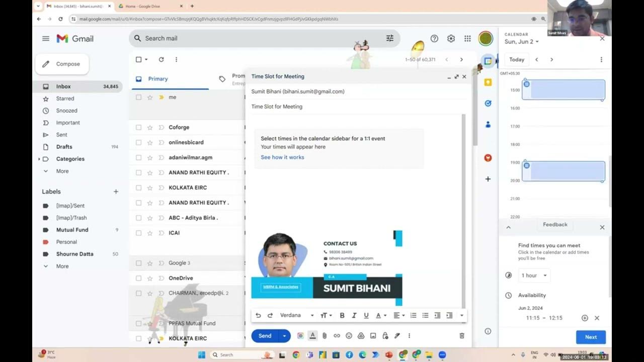Open the Google Calendar side panel icon
Screen dimensions: 644x362
tap(488, 61)
